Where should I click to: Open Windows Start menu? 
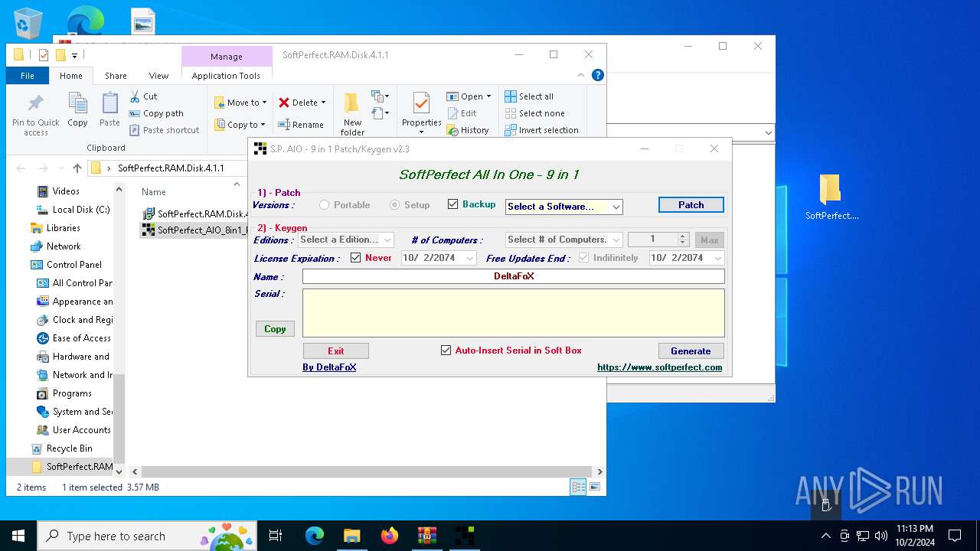click(18, 536)
